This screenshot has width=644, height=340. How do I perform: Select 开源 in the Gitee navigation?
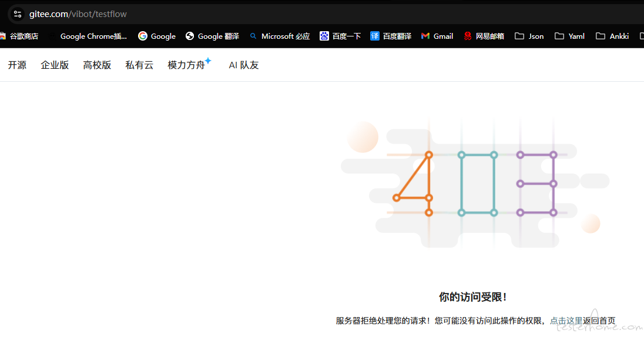tap(17, 65)
